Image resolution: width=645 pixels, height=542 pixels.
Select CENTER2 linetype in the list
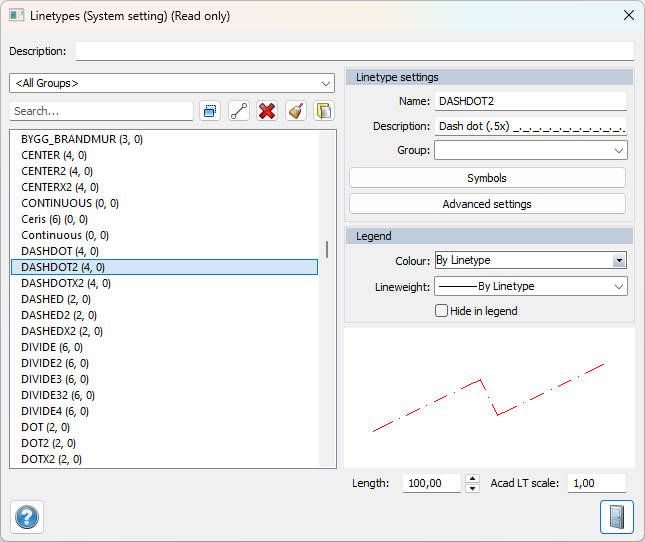point(57,171)
